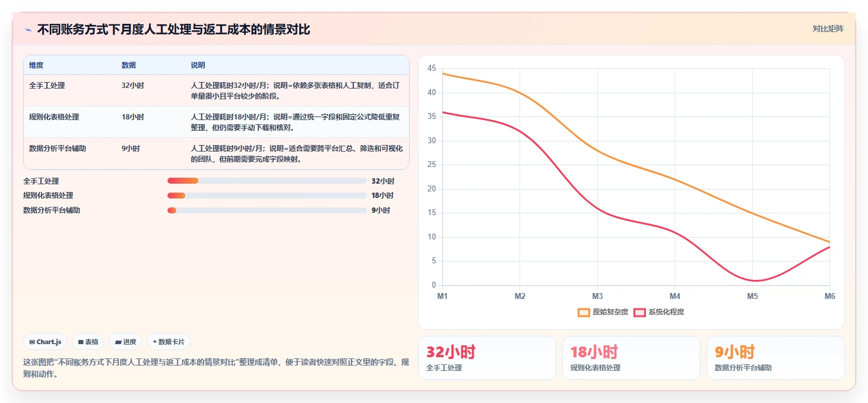The width and height of the screenshot is (868, 403).
Task: Toggle the 原始复杂度 orange legend swatch
Action: pyautogui.click(x=584, y=312)
